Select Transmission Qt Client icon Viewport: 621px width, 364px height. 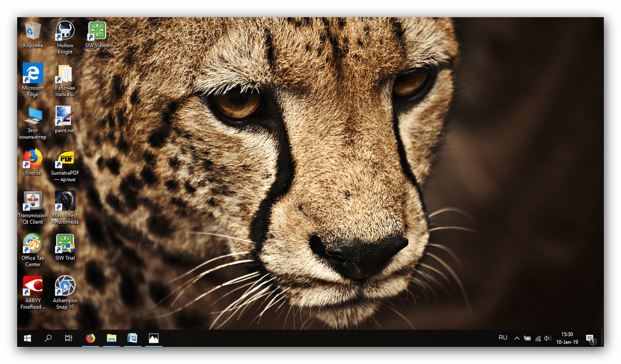33,202
